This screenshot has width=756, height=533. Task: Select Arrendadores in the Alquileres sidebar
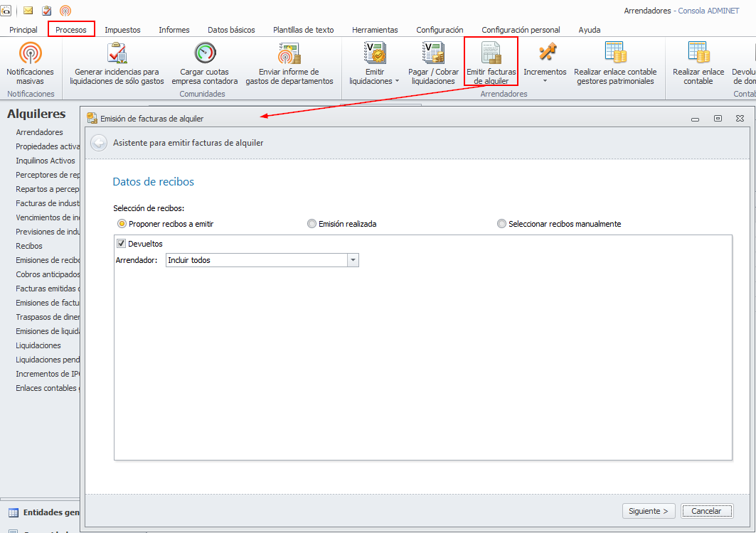[x=40, y=132]
